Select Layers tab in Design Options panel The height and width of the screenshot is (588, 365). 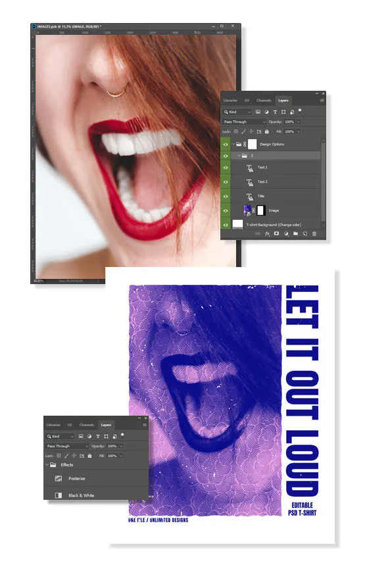(283, 101)
